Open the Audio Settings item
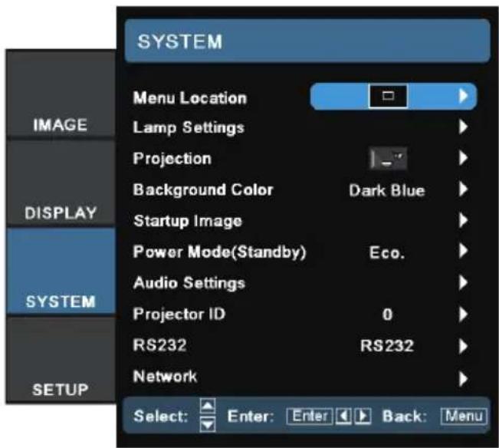Viewport: 499px width, 448px height. click(x=189, y=283)
